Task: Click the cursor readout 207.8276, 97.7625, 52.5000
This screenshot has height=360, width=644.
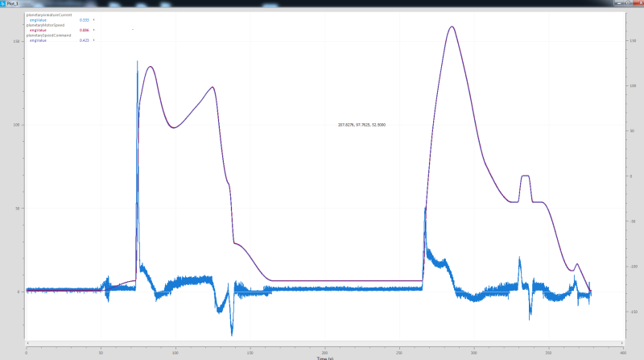Action: (x=361, y=125)
